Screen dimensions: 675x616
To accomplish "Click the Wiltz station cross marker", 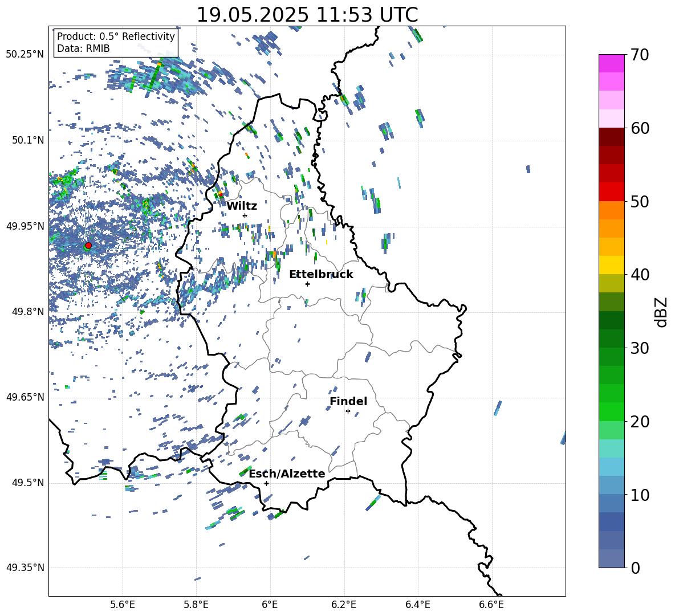I will [x=245, y=215].
